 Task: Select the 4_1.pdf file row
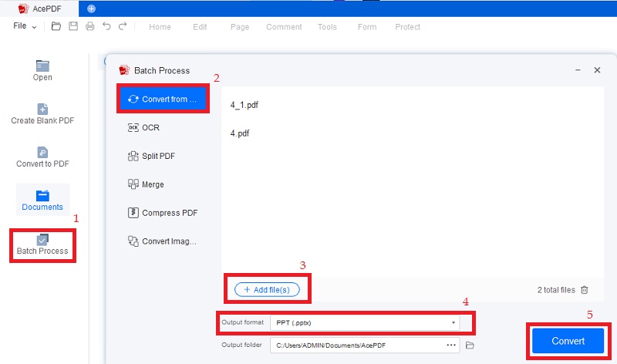(x=413, y=105)
